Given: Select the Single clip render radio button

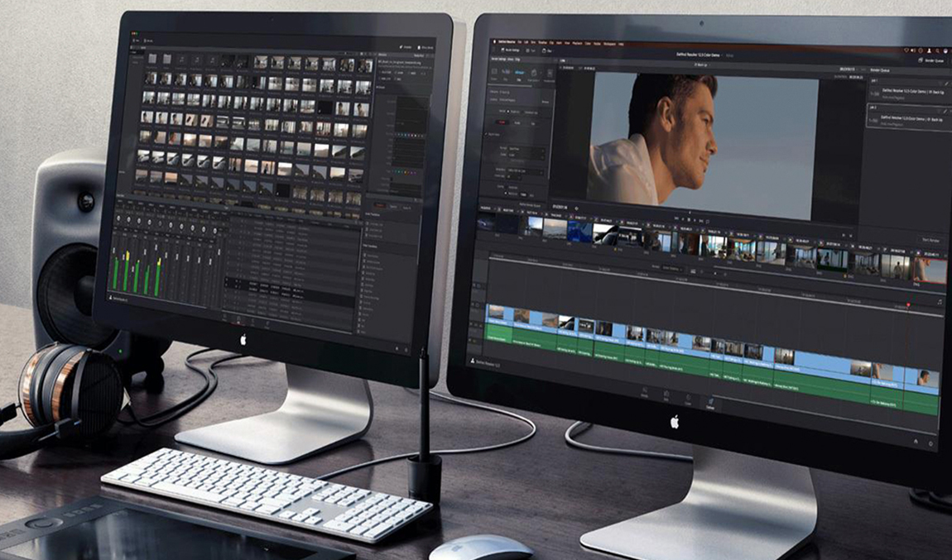Looking at the screenshot, I should (x=508, y=112).
